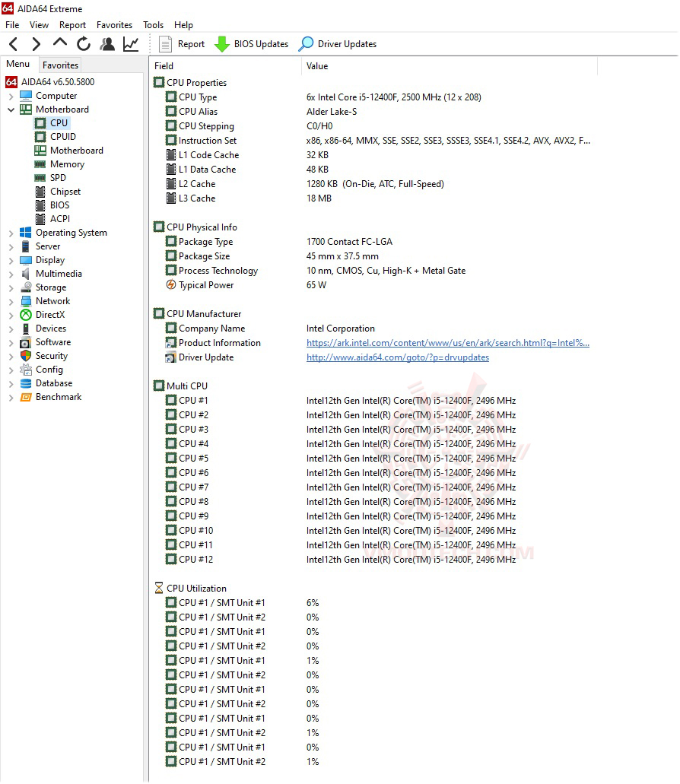Open the graph chart toolbar icon
The width and height of the screenshot is (680, 784).
click(131, 44)
